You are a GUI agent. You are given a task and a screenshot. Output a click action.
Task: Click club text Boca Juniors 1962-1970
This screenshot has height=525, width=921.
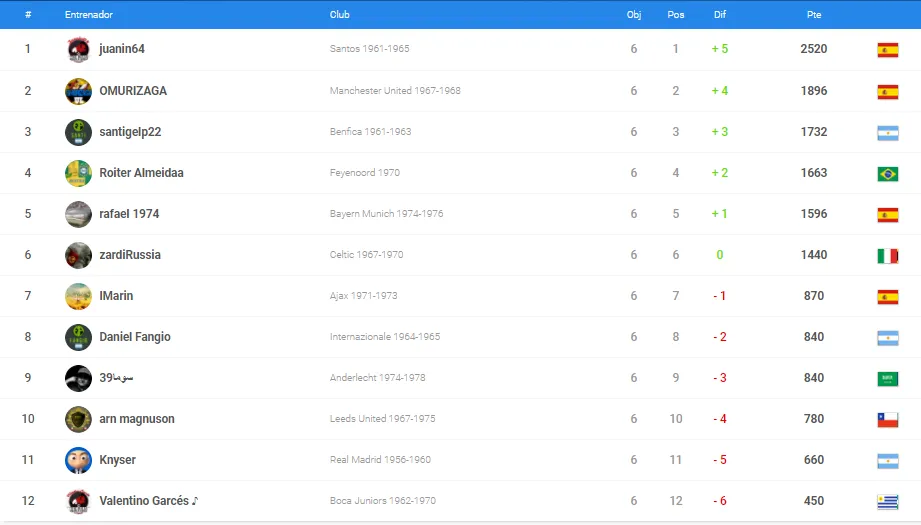(x=382, y=501)
